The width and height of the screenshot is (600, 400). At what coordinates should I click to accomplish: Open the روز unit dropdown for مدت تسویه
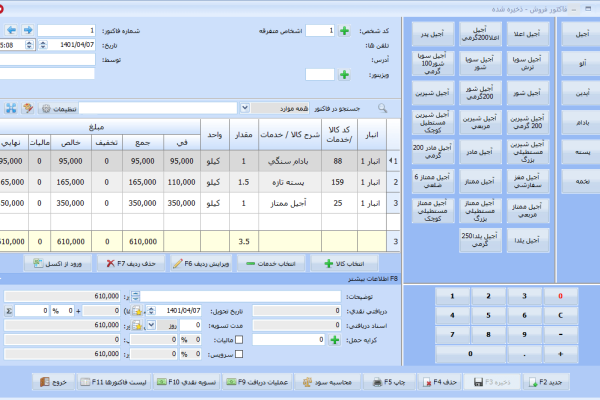(152, 325)
